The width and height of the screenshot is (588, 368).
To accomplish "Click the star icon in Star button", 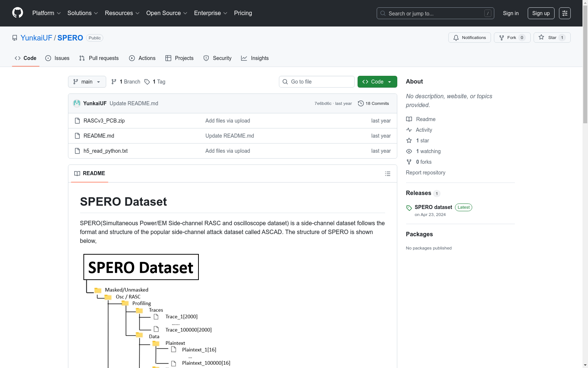I will coord(541,38).
